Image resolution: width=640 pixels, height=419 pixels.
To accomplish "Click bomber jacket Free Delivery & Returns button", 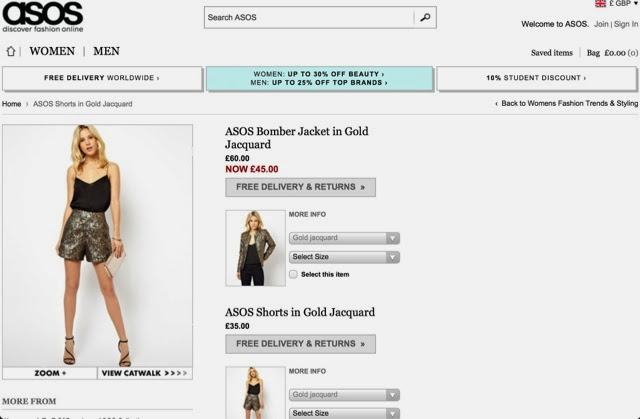I will (300, 187).
